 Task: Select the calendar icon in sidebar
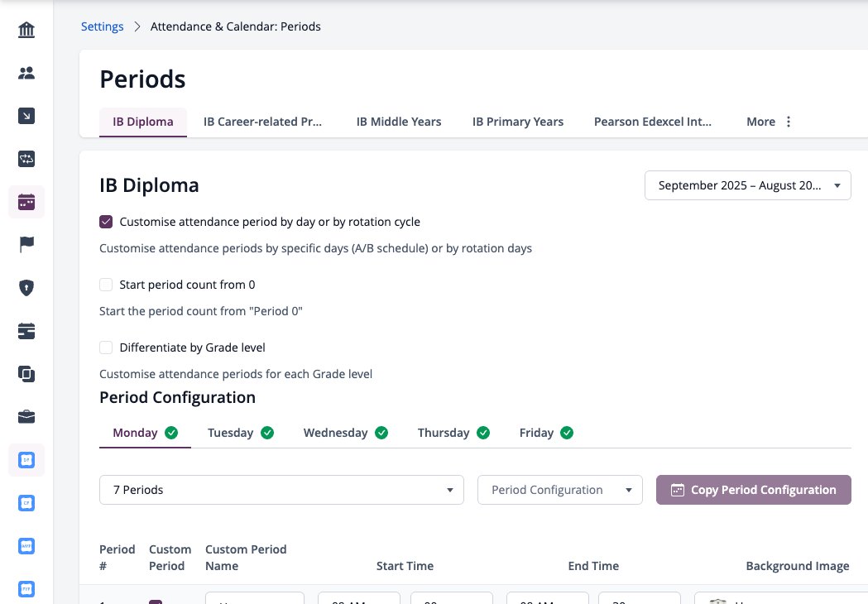tap(26, 202)
